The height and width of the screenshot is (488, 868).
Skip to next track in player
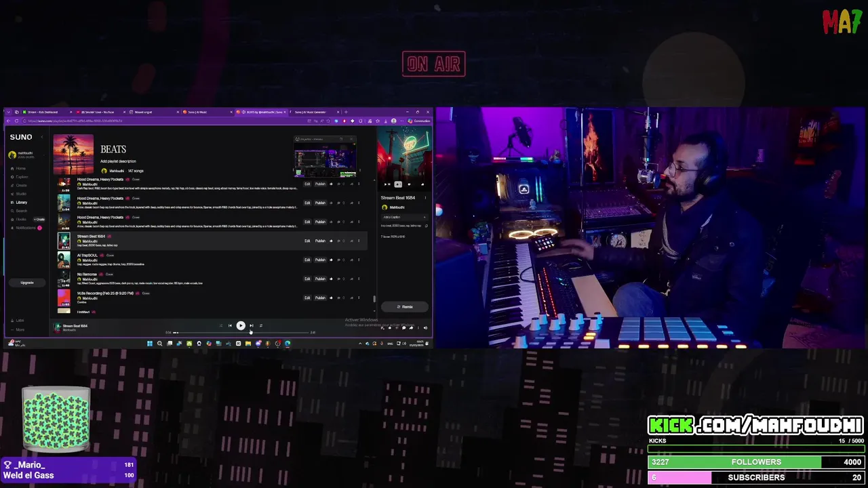point(252,325)
